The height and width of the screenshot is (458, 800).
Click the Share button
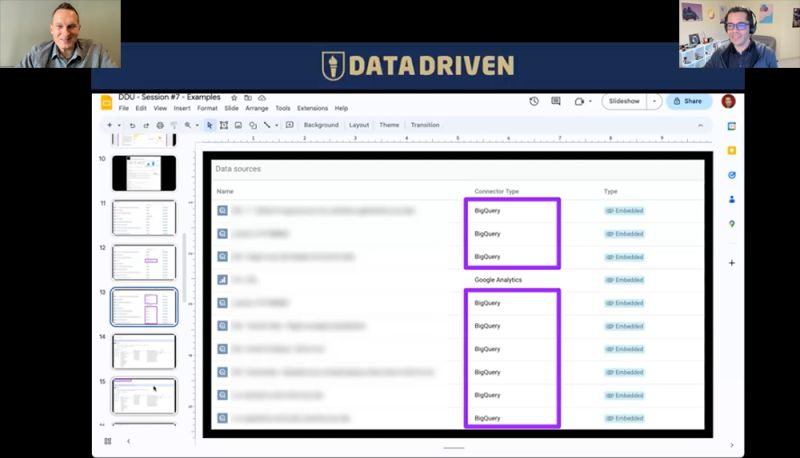tap(688, 101)
